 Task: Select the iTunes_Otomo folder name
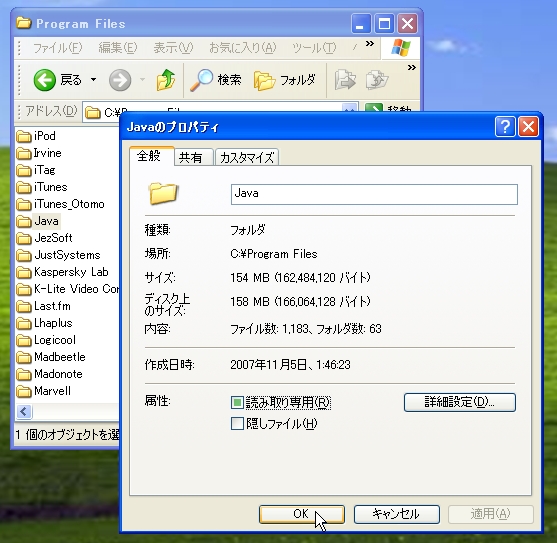coord(69,204)
